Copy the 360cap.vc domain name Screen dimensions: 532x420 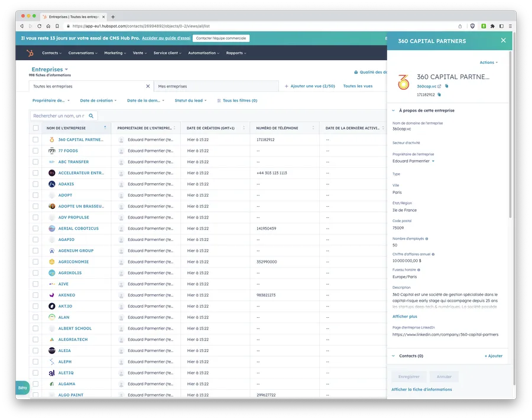(x=447, y=86)
